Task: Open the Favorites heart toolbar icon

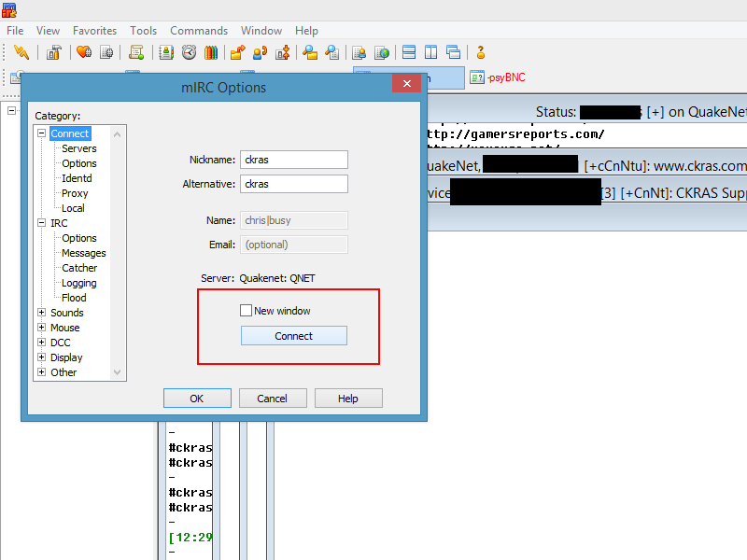Action: [84, 52]
